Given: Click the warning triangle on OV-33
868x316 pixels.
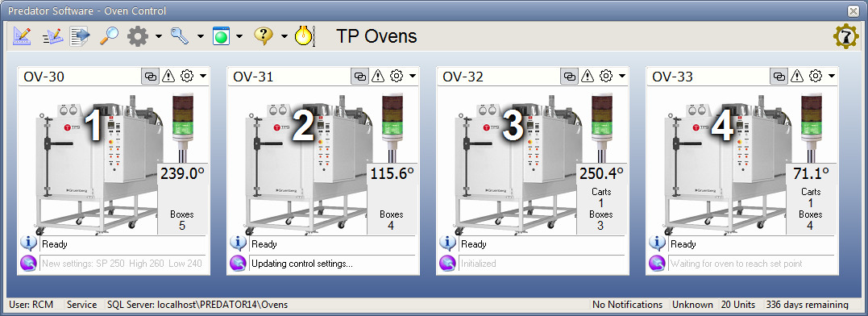Looking at the screenshot, I should click(796, 76).
